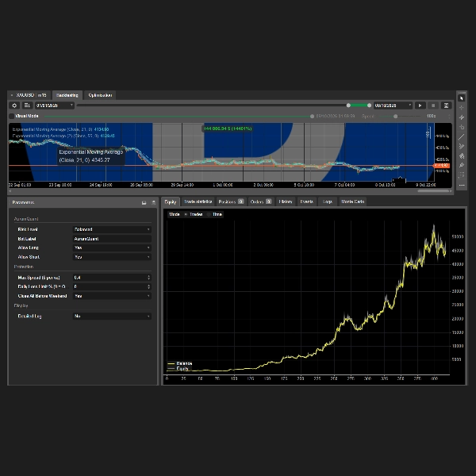Click the green profit label on the chart

point(228,129)
